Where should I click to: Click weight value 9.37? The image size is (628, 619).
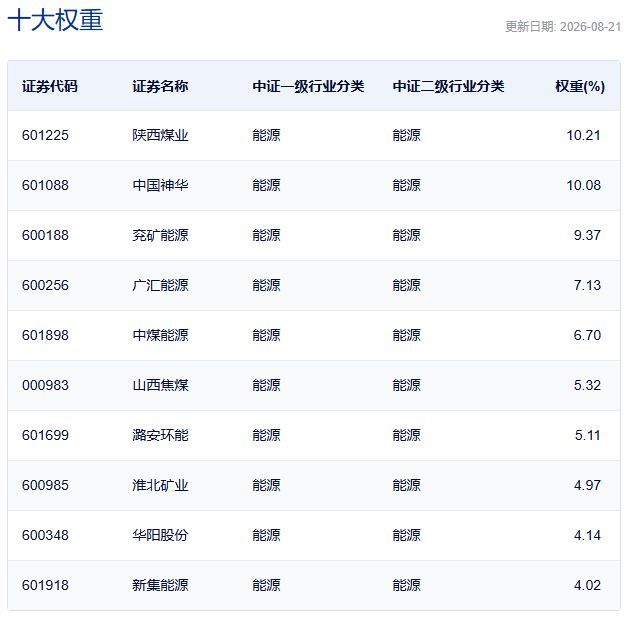(x=587, y=235)
